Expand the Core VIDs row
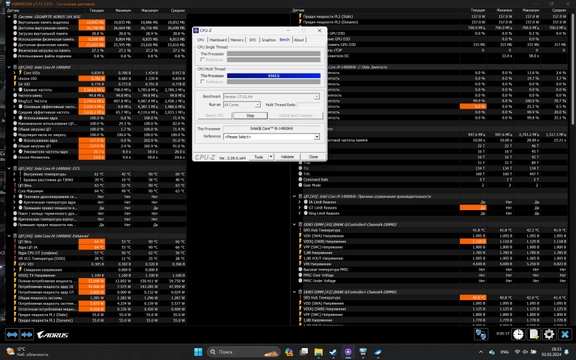The image size is (576, 360). coord(14,73)
